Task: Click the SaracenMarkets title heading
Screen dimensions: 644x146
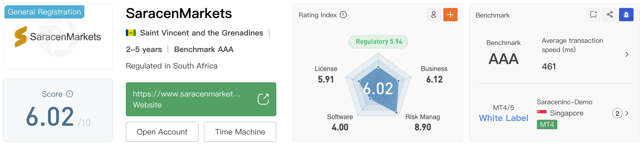Action: (x=179, y=13)
